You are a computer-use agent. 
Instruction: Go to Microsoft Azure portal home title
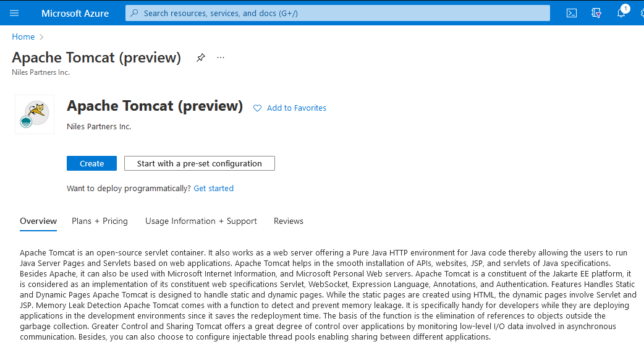[x=75, y=13]
